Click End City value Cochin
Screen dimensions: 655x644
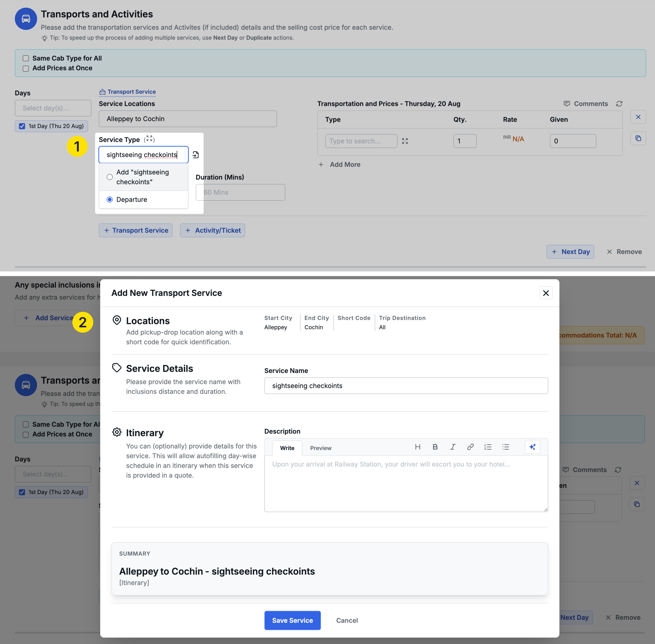click(x=313, y=327)
